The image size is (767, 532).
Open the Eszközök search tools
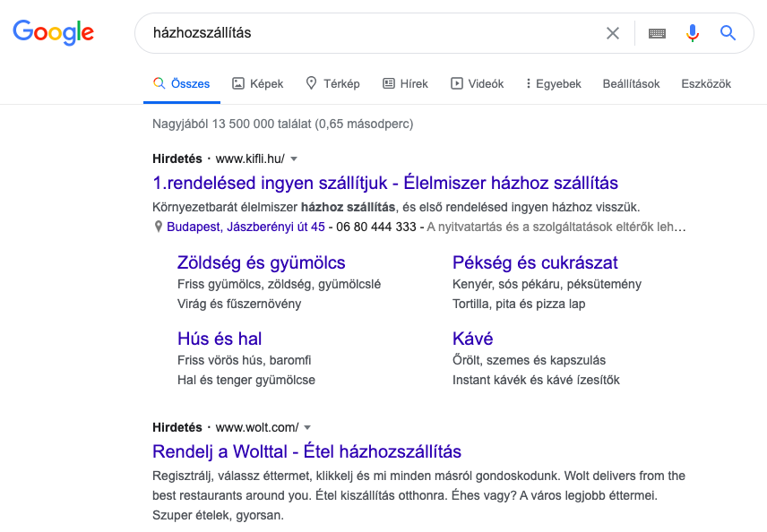(x=706, y=83)
